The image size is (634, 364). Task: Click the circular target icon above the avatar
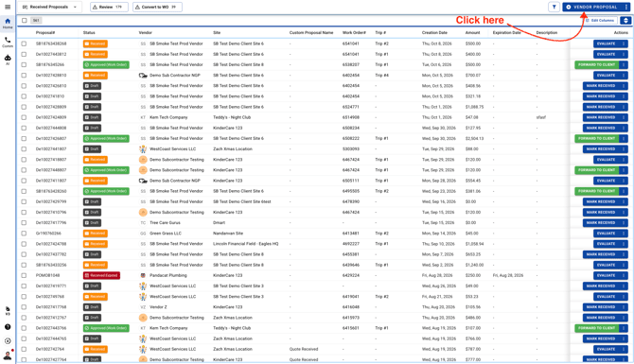coord(8,341)
